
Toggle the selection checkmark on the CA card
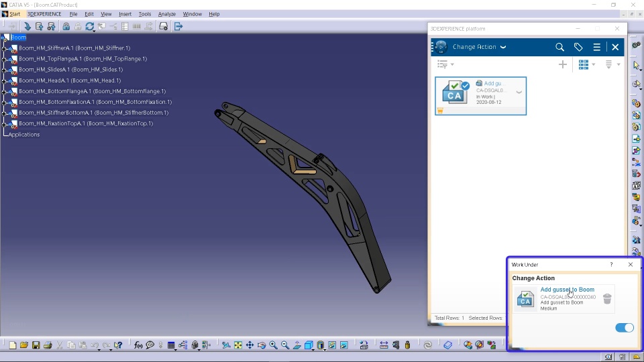465,86
